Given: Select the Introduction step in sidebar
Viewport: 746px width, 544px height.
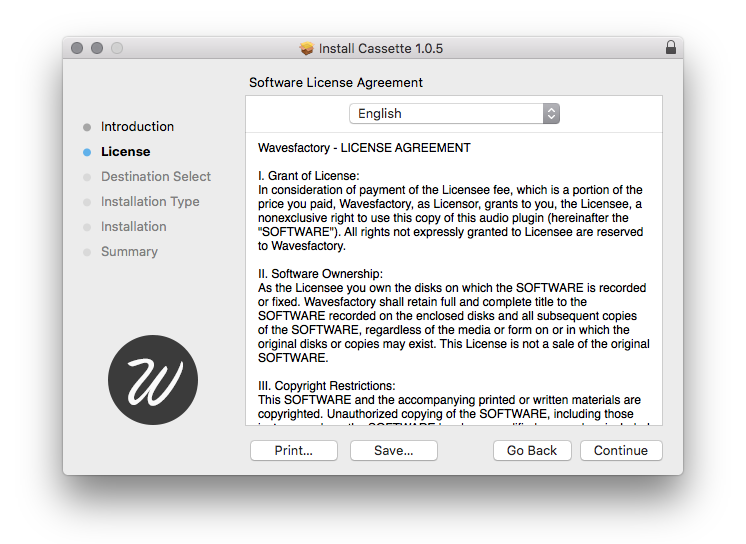Looking at the screenshot, I should point(137,127).
